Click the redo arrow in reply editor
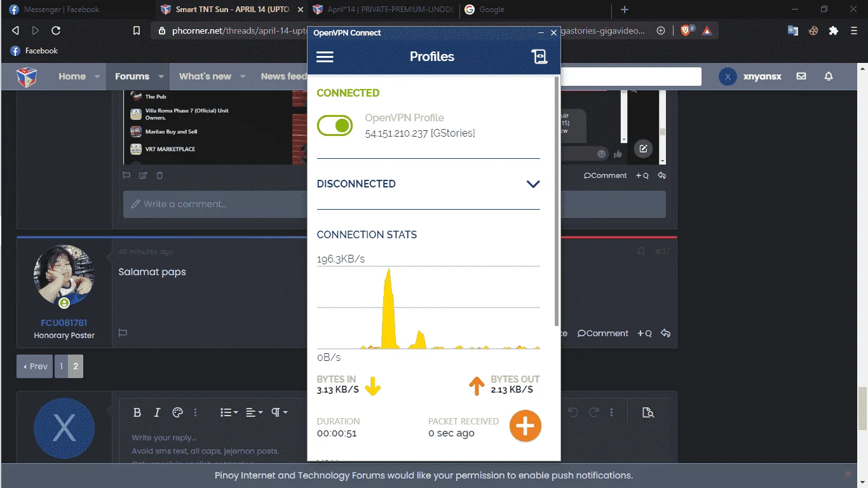 click(x=593, y=412)
